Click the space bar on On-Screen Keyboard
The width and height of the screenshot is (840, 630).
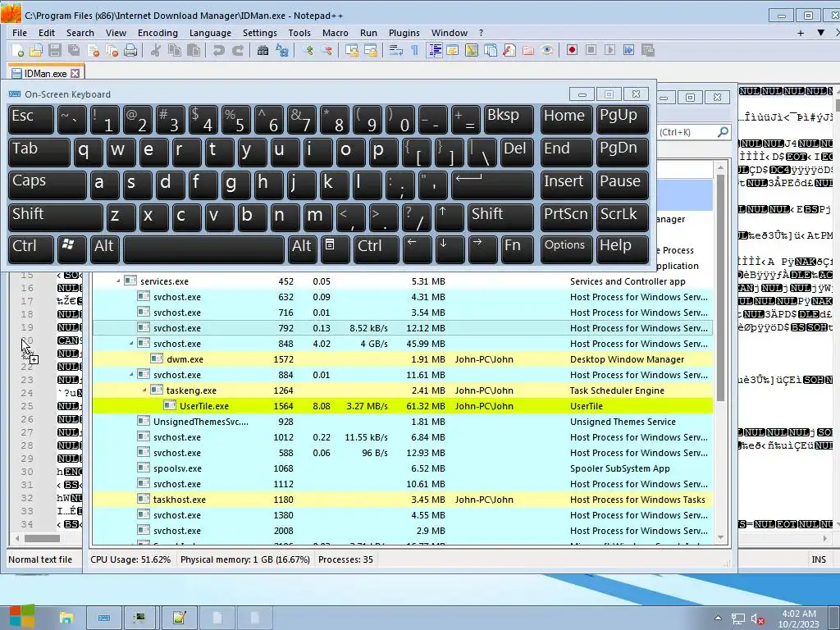click(203, 249)
